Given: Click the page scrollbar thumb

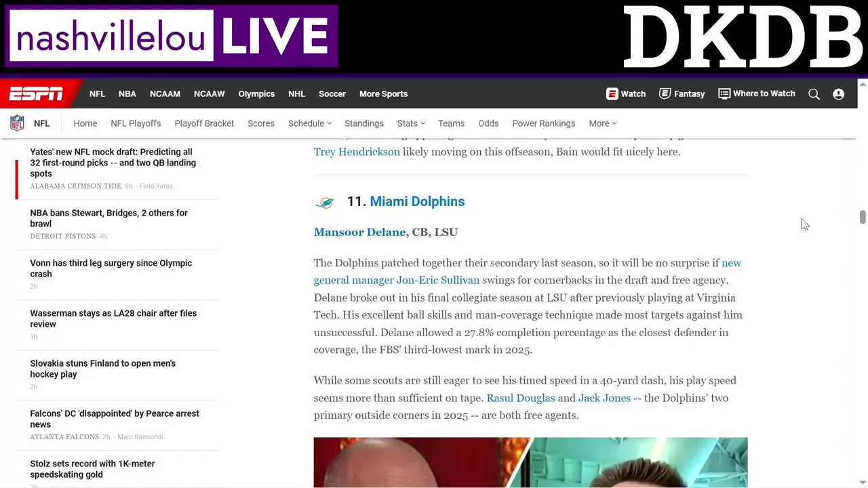Looking at the screenshot, I should tap(863, 217).
